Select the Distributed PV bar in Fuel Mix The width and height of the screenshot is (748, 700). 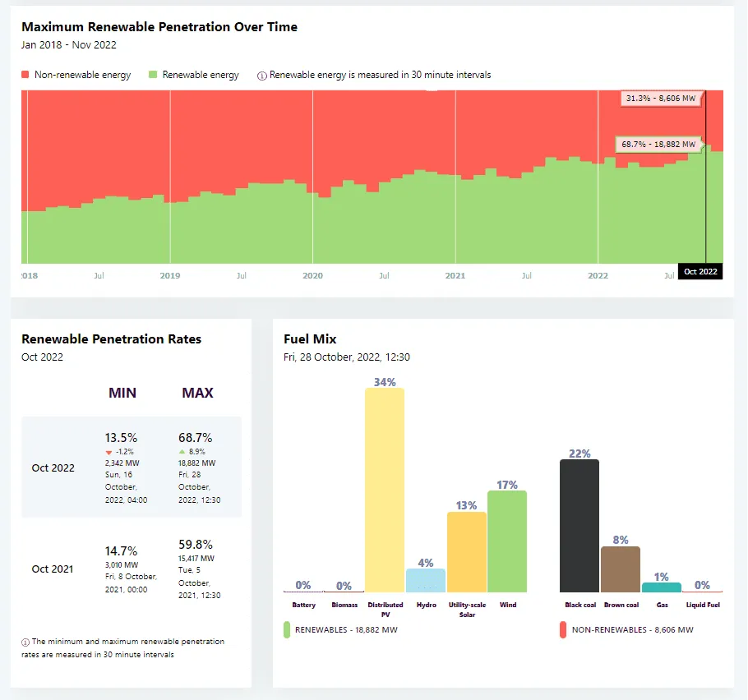click(x=385, y=489)
